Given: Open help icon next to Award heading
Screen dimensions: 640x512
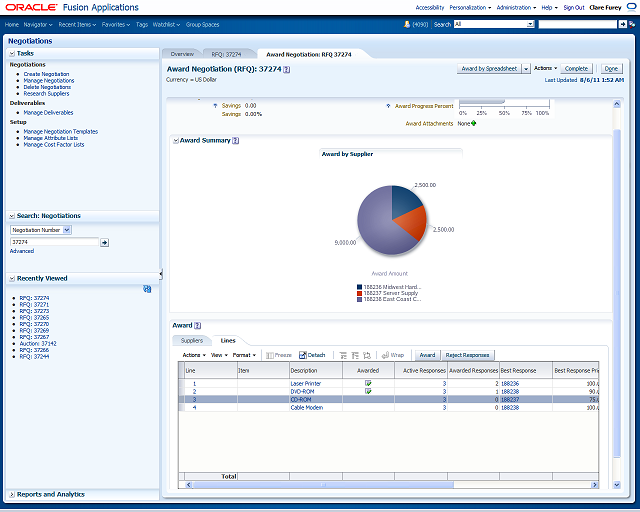Looking at the screenshot, I should [x=198, y=325].
